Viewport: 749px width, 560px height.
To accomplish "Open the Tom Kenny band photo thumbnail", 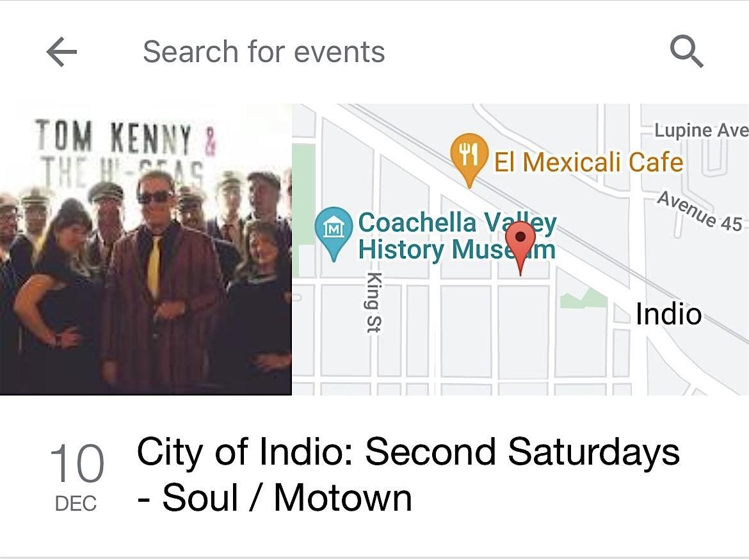I will click(146, 250).
